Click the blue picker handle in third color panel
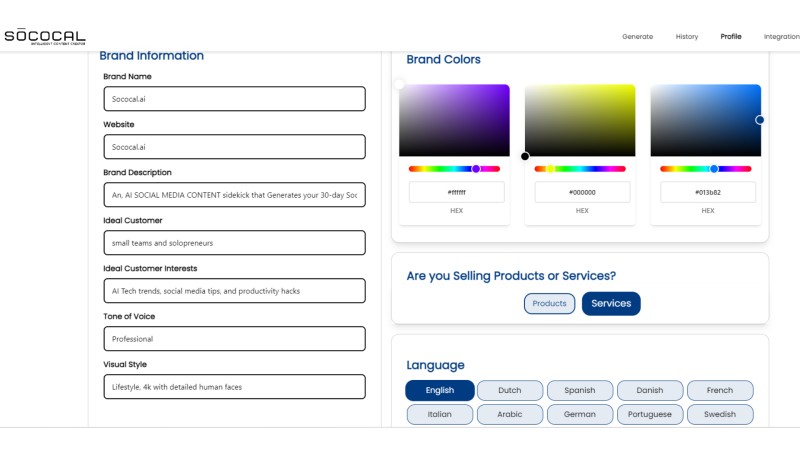The width and height of the screenshot is (800, 450). (x=760, y=120)
